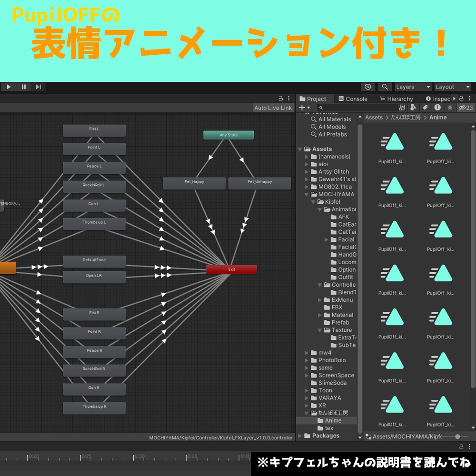Switch to the Hierarchy tab
The height and width of the screenshot is (476, 476).
397,99
